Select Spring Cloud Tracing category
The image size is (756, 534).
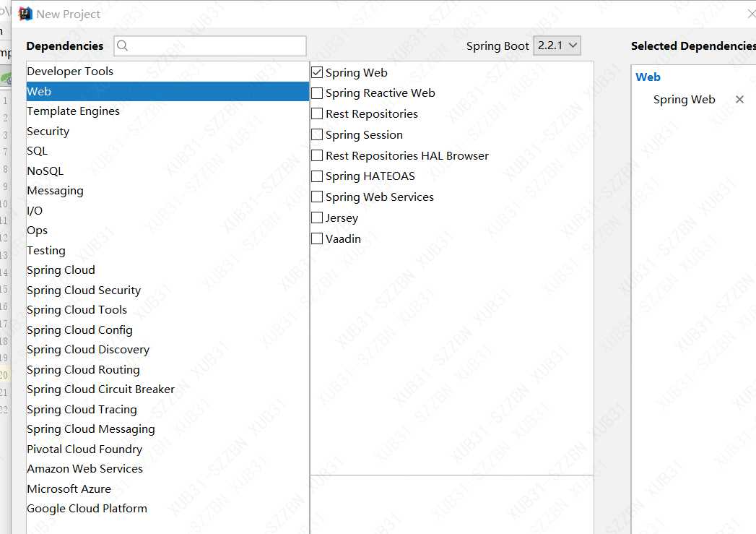click(168, 410)
